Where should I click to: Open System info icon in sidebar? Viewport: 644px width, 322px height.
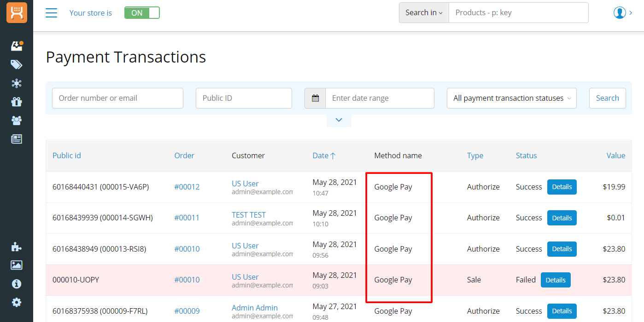(17, 284)
